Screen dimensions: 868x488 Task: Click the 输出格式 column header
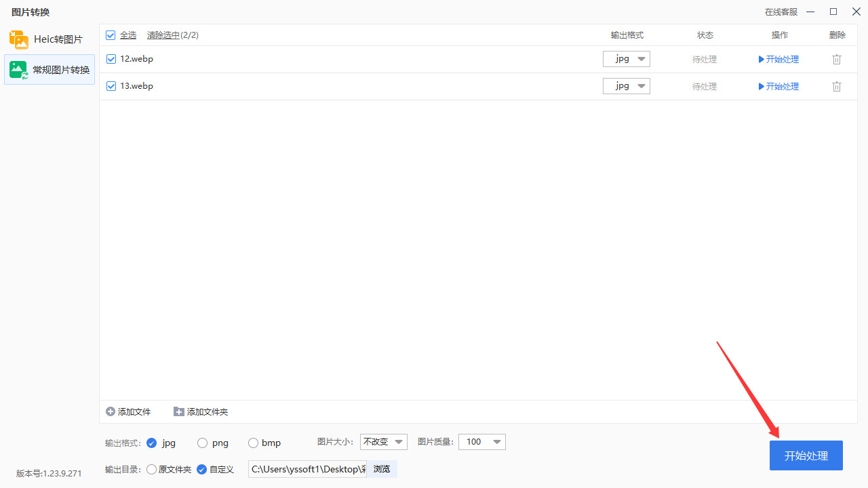pos(627,35)
